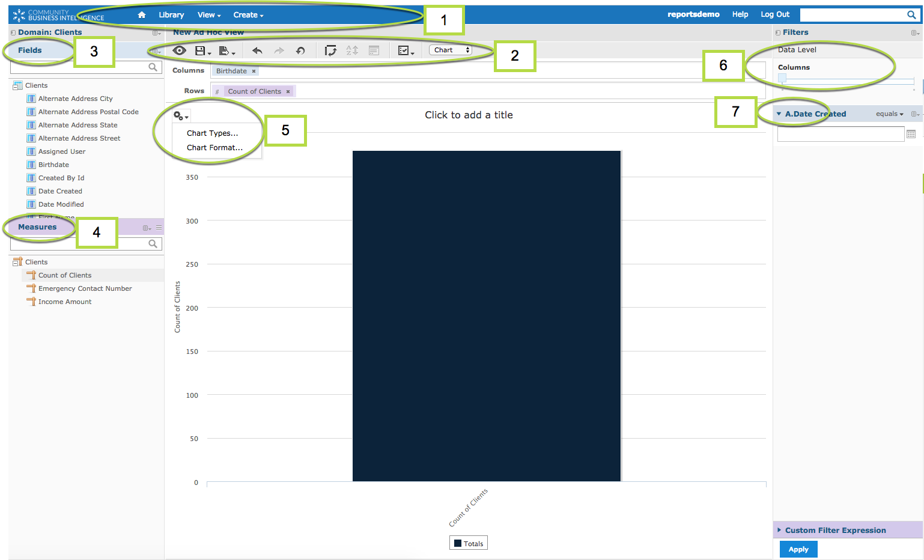Redo the last undone change
924x560 pixels.
[x=278, y=50]
